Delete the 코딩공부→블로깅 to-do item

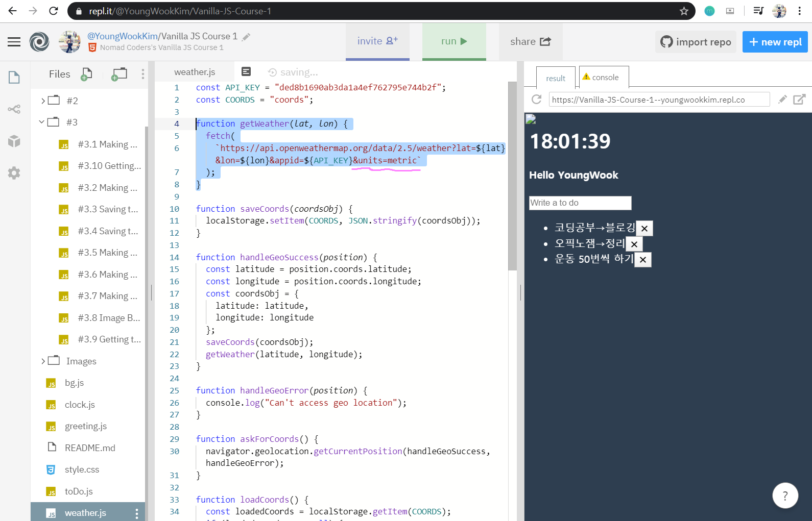point(644,229)
